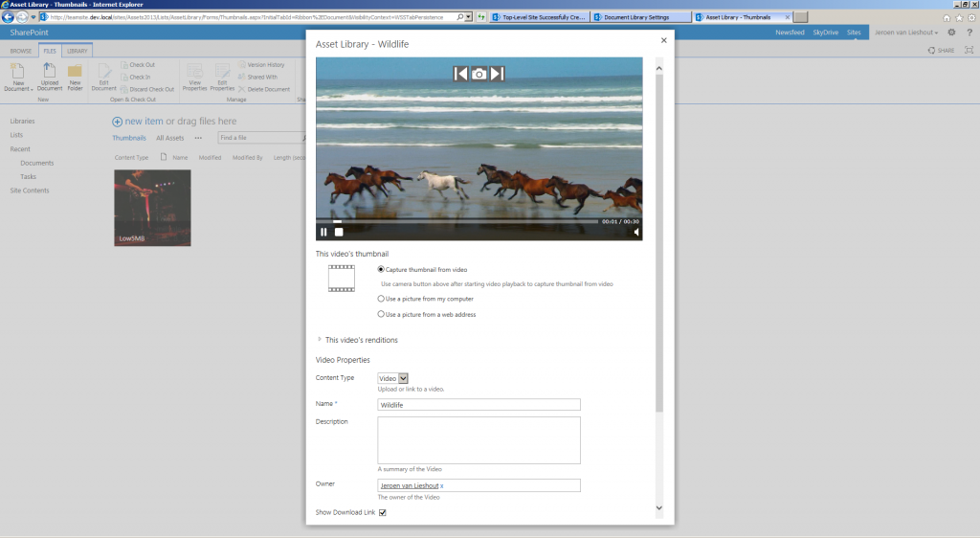The image size is (980, 538).
Task: Open Version History from the ribbon
Action: tap(261, 64)
